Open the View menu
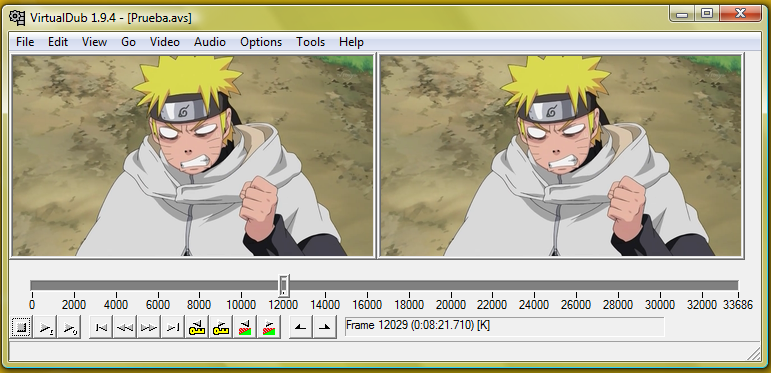 click(94, 42)
